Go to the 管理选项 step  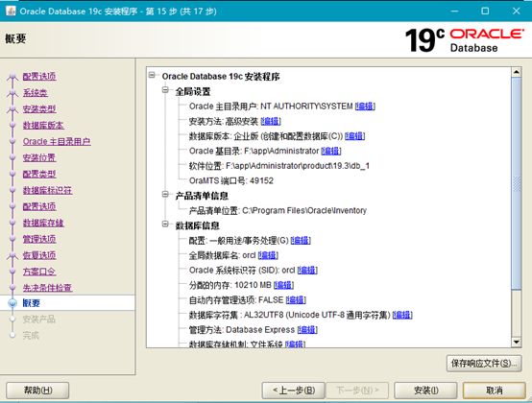(x=39, y=239)
